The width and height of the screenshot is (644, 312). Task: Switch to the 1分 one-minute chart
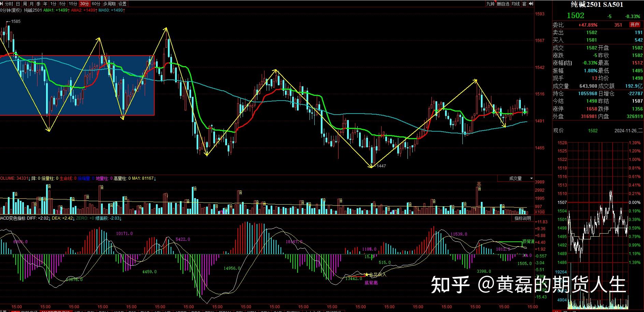(x=53, y=4)
